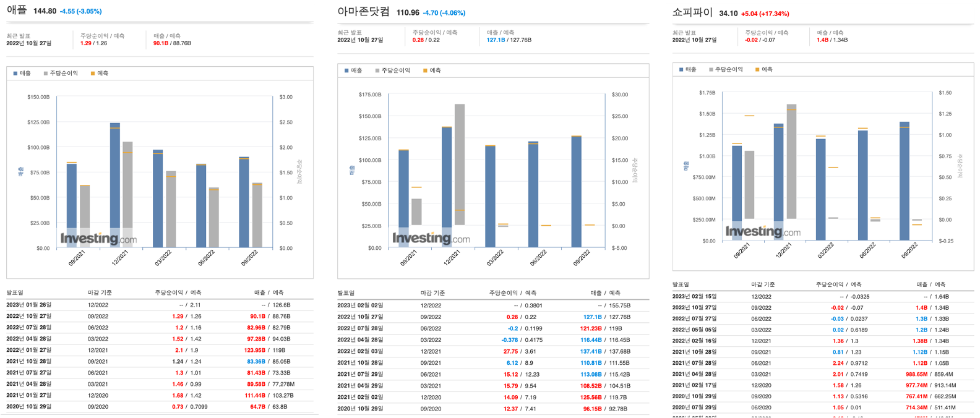The height and width of the screenshot is (418, 980).
Task: Toggle the 주당순이익 legend in Shopify chart
Action: [x=726, y=69]
